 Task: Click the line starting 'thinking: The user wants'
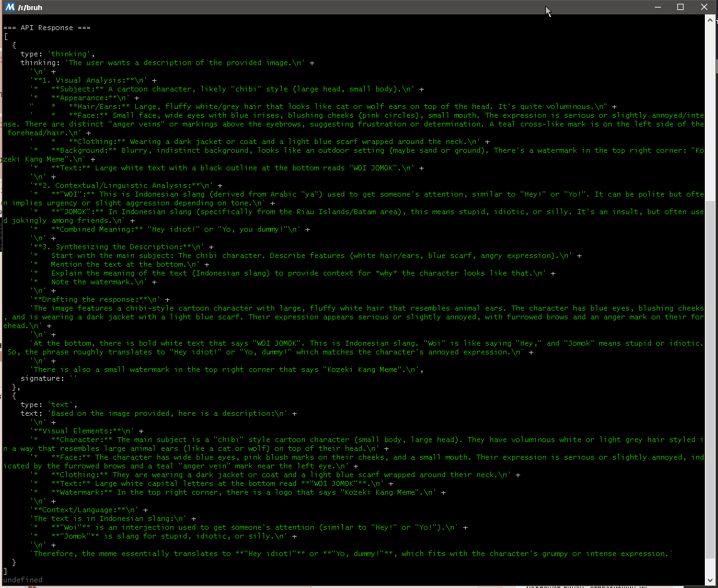[167, 63]
